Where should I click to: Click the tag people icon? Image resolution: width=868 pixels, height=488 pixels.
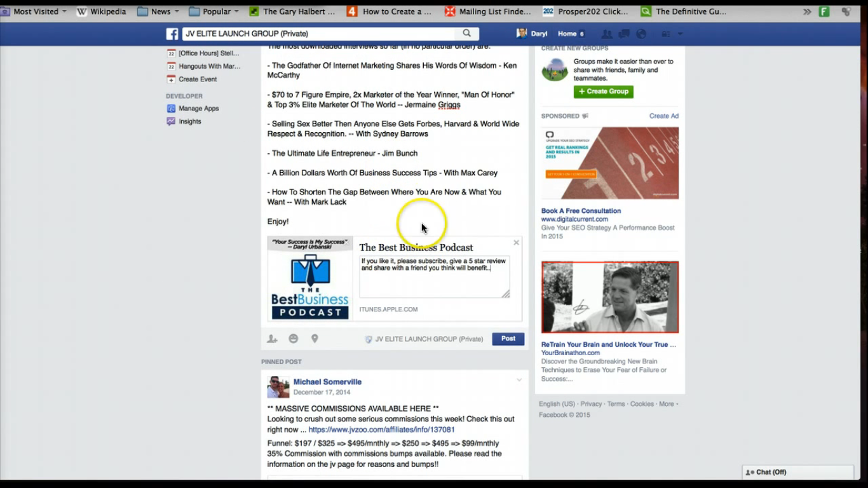[x=272, y=339]
